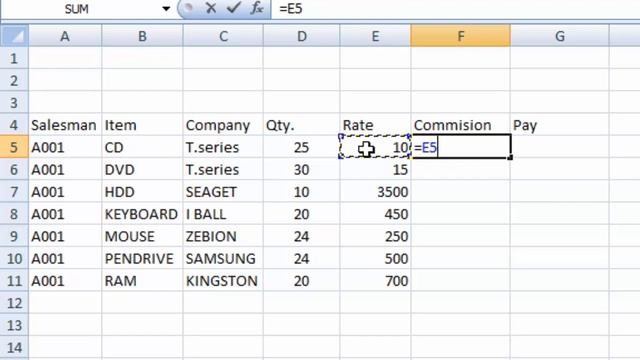Select row 11 header
Image resolution: width=640 pixels, height=360 pixels.
(14, 280)
